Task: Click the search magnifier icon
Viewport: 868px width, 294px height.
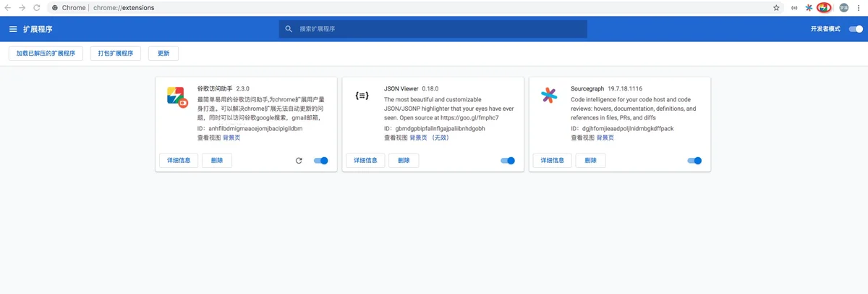Action: [289, 29]
